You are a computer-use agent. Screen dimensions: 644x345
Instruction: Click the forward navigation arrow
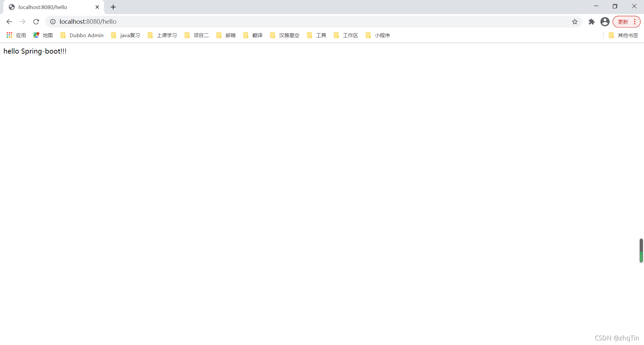click(22, 21)
